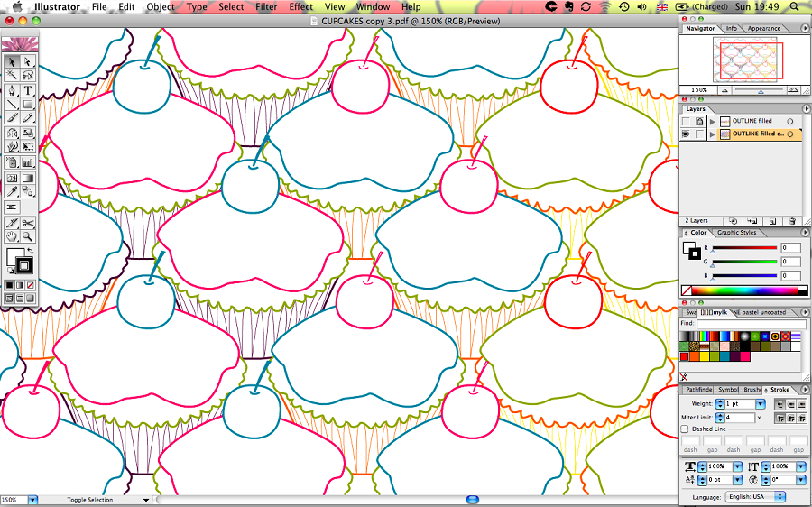Viewport: 812px width, 507px height.
Task: Click the swatches Find input field
Action: (751, 323)
